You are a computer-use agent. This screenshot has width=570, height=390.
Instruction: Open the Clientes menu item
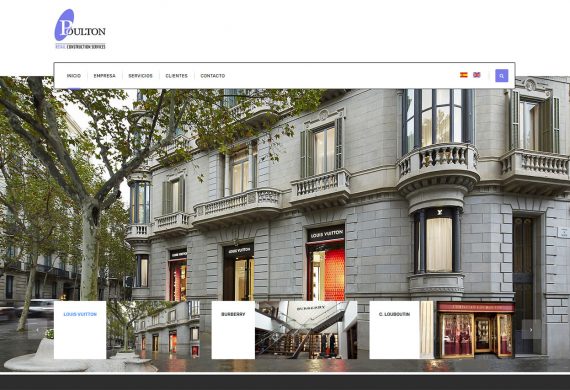(176, 76)
